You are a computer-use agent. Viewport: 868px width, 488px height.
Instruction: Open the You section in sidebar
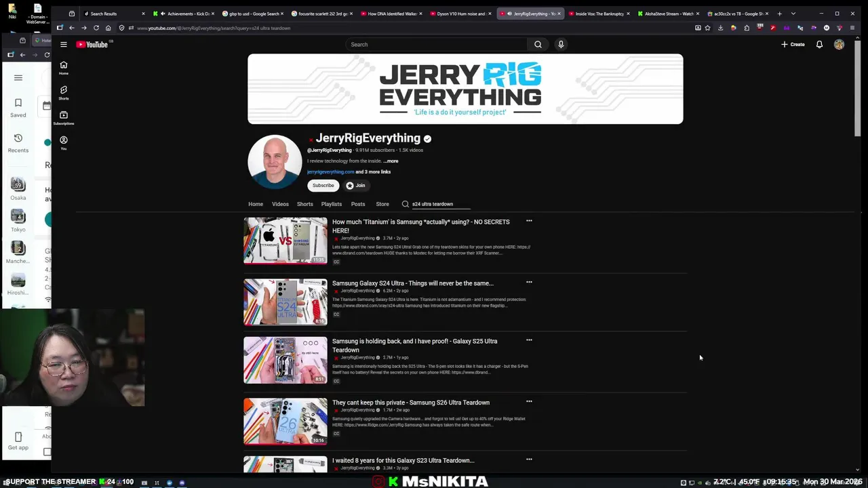pos(64,143)
